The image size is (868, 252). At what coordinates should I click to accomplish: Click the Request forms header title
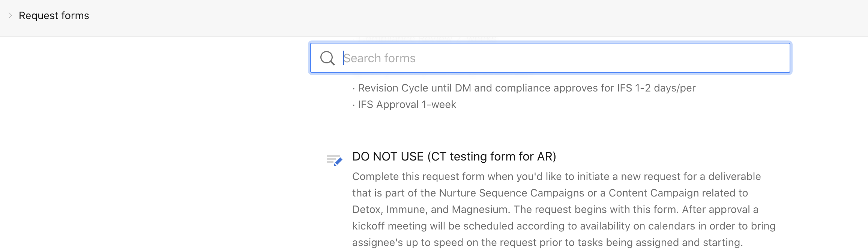[54, 15]
